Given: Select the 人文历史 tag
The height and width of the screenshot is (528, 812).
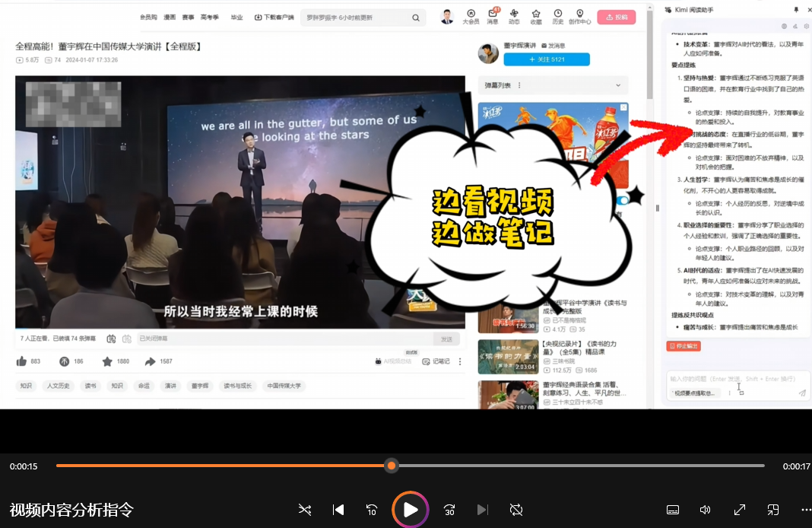Looking at the screenshot, I should (58, 386).
